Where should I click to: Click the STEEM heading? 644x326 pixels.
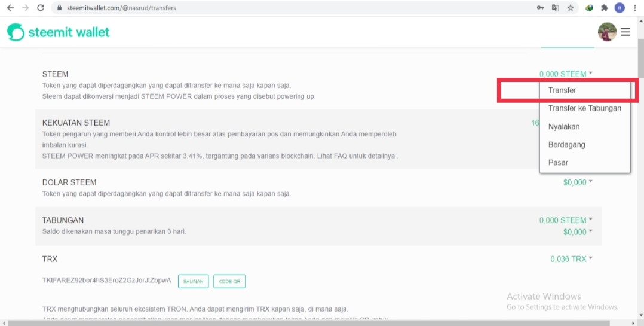55,74
